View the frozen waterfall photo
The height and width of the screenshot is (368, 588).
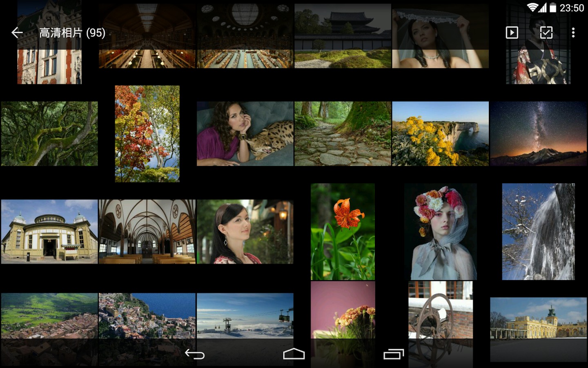point(538,231)
